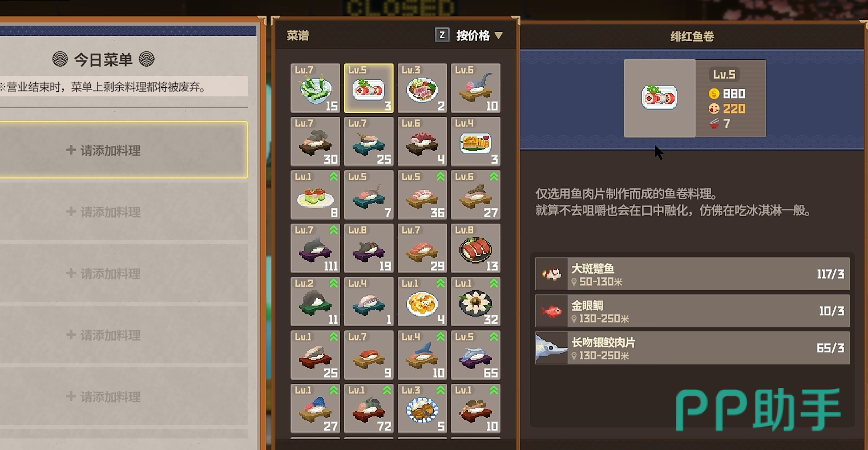The image size is (868, 450).
Task: Select the 长吻银鲛肉片 ingredient row
Action: 692,348
